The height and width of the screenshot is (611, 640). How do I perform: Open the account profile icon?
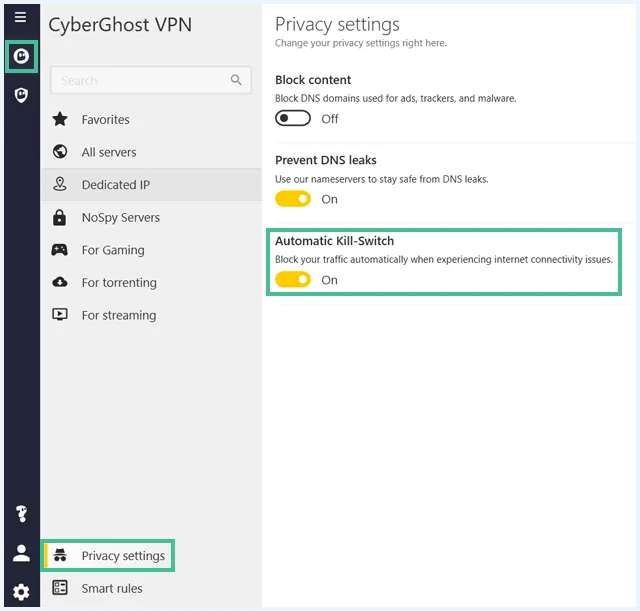pyautogui.click(x=21, y=553)
